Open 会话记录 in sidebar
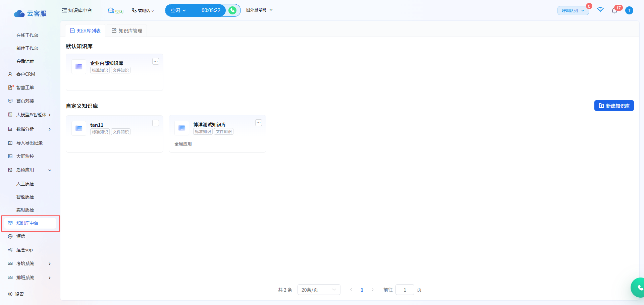Screen dimensions: 644x305 click(x=25, y=61)
